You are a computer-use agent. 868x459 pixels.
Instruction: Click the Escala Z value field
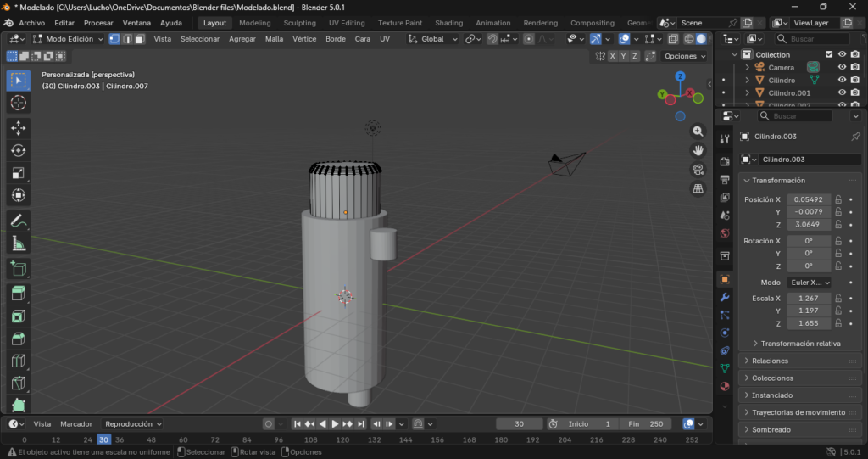(809, 323)
